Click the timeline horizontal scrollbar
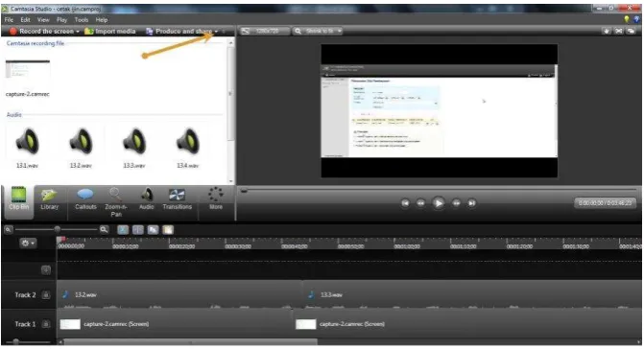Screen dimensions: 644x349 pos(191,342)
